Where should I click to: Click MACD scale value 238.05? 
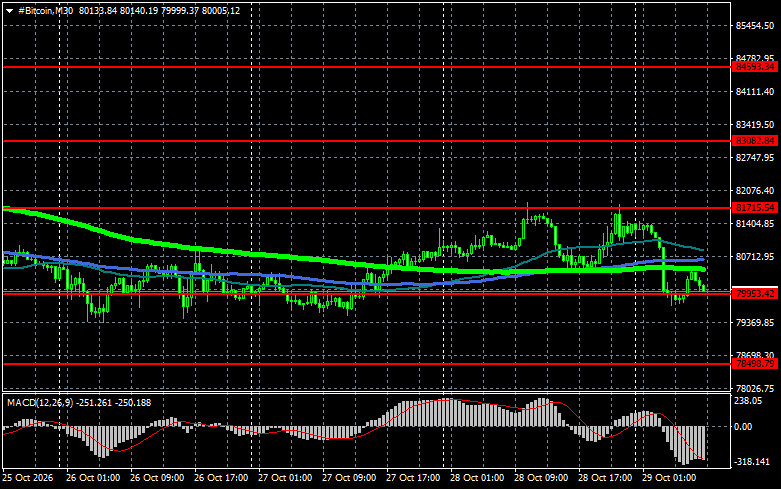[748, 401]
